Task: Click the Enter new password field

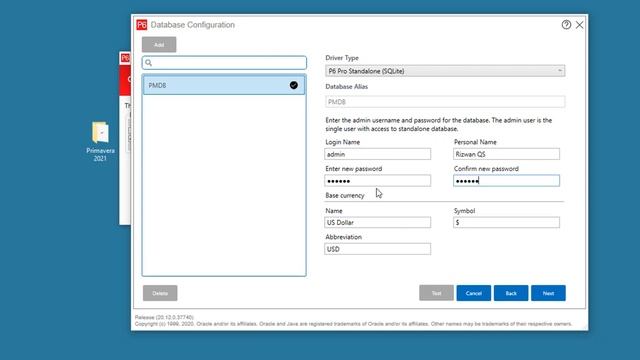Action: pos(378,181)
